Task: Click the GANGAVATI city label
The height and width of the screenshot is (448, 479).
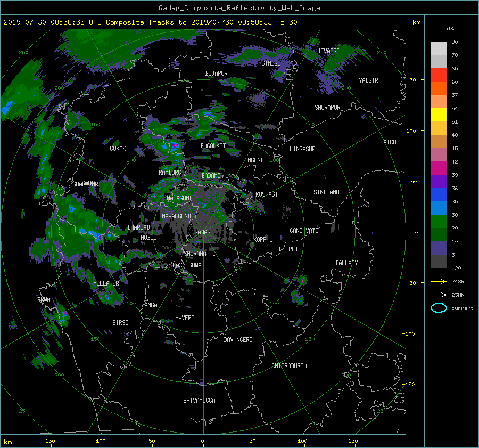Action: [304, 231]
